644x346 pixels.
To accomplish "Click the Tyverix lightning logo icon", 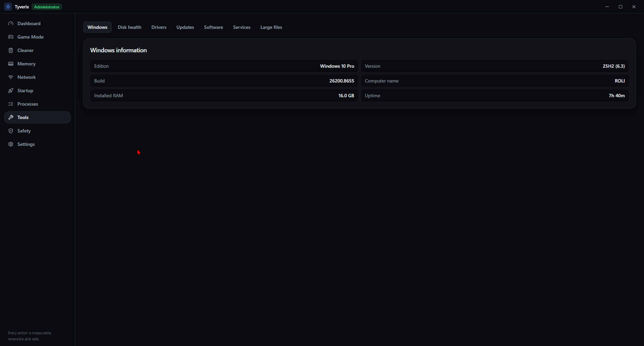I will coord(8,7).
